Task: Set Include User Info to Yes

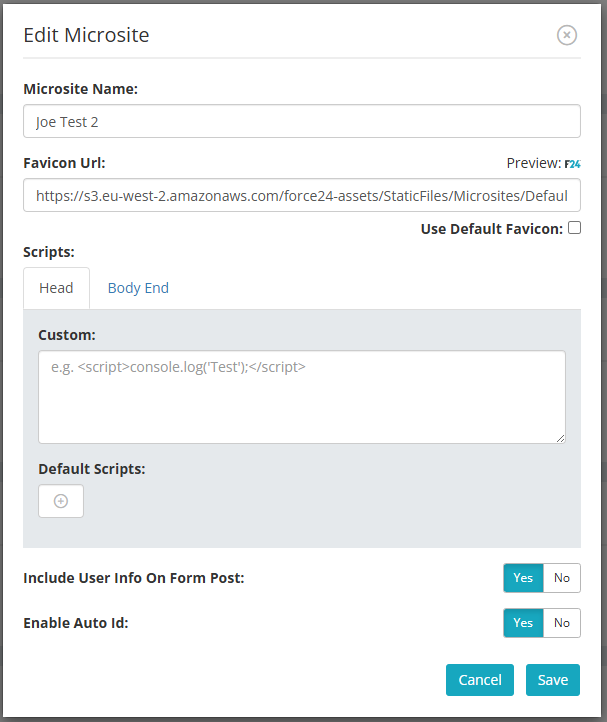Action: point(523,578)
